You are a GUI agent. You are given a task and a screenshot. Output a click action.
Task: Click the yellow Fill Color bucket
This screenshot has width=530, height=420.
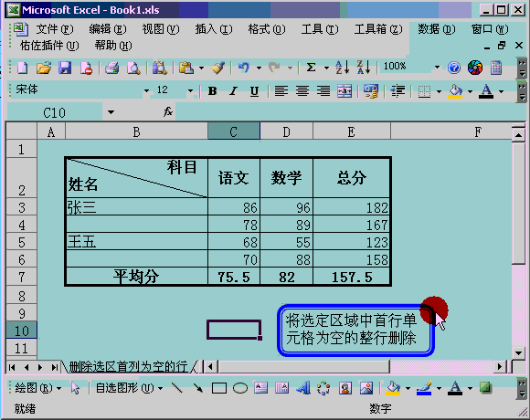455,91
